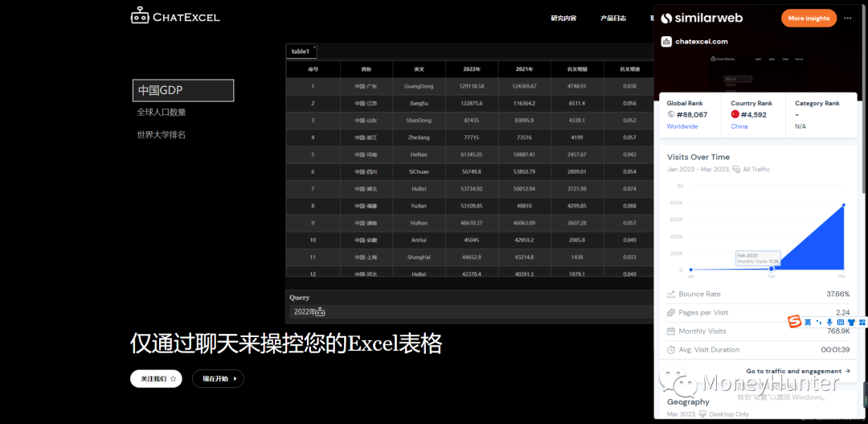Image resolution: width=868 pixels, height=424 pixels.
Task: Click 关注我们 button
Action: tap(156, 379)
